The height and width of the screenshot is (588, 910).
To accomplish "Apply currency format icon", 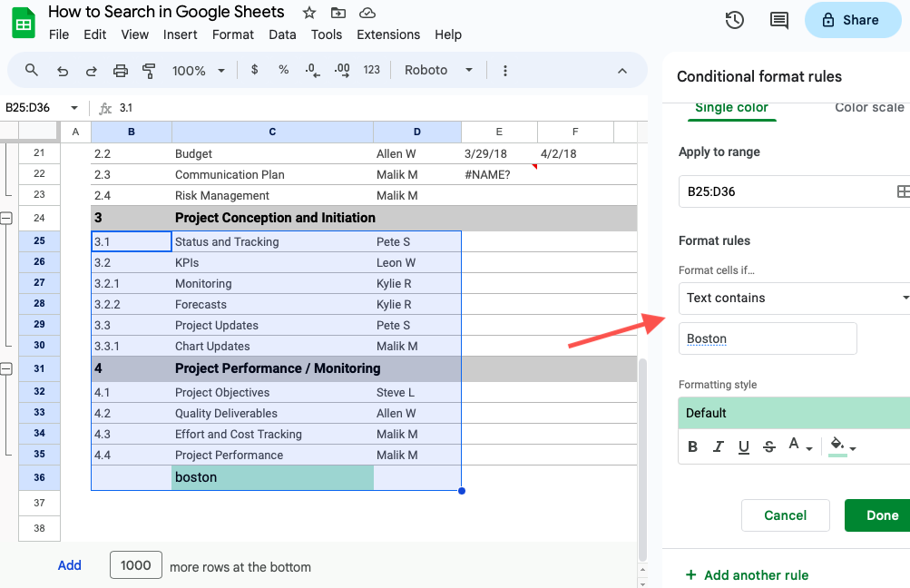I will tap(254, 70).
